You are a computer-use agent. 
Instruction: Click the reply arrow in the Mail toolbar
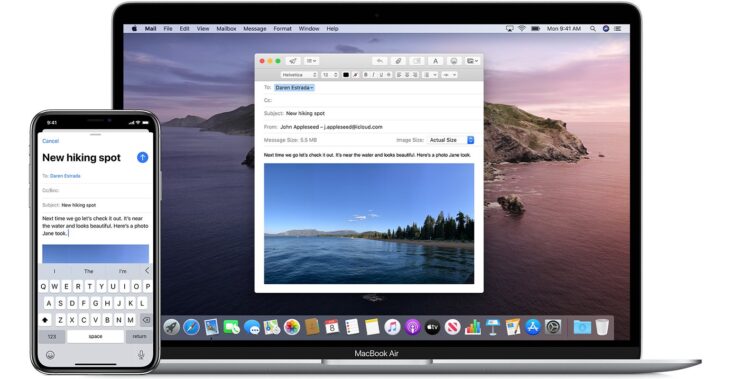pos(379,61)
